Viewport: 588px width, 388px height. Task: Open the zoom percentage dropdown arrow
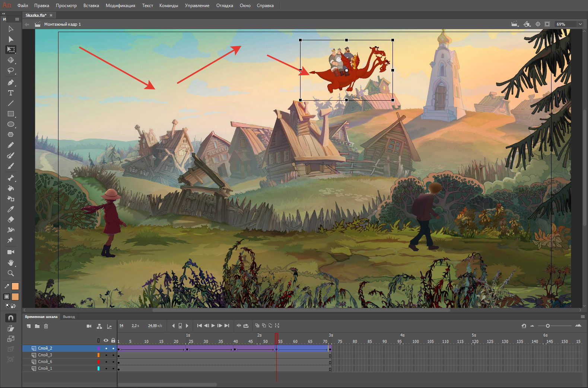click(x=580, y=24)
